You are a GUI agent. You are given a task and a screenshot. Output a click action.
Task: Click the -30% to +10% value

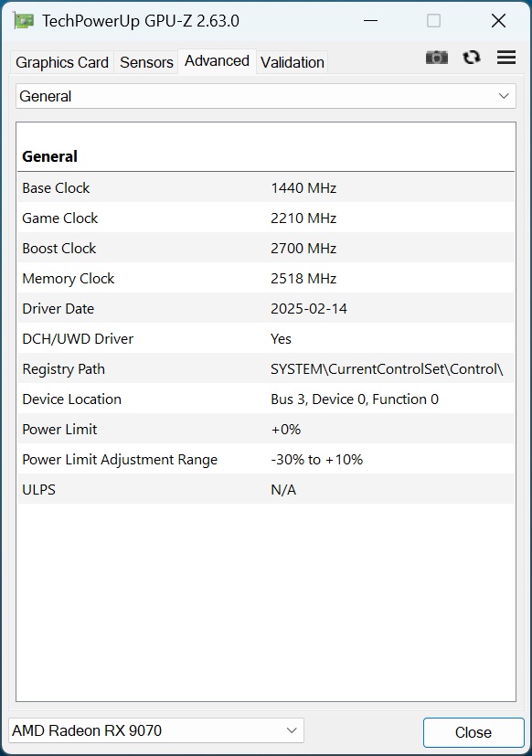tap(316, 460)
